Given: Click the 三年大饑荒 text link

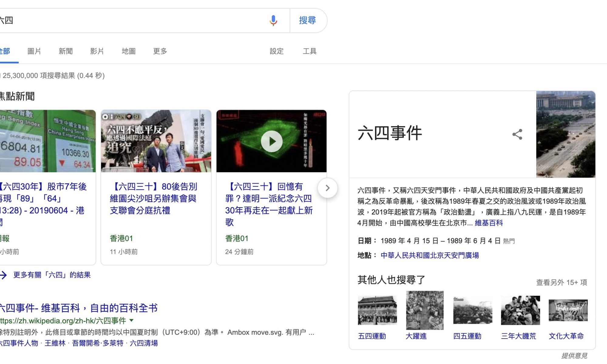Looking at the screenshot, I should pyautogui.click(x=519, y=336).
